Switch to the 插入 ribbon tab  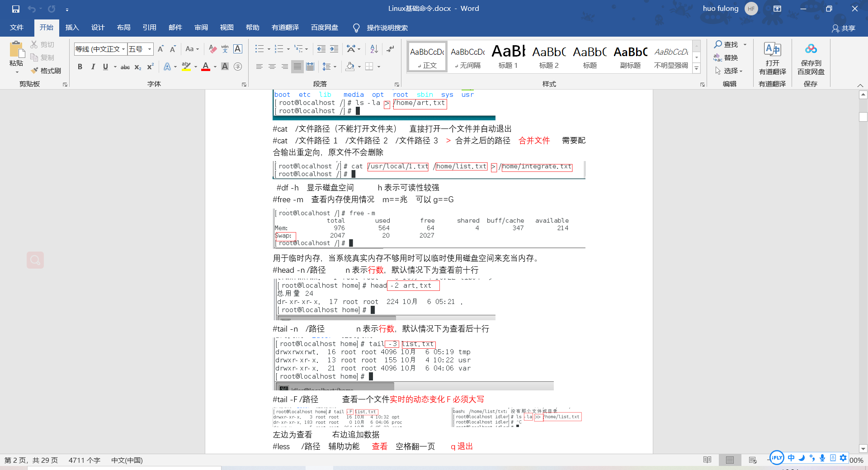[x=72, y=28]
